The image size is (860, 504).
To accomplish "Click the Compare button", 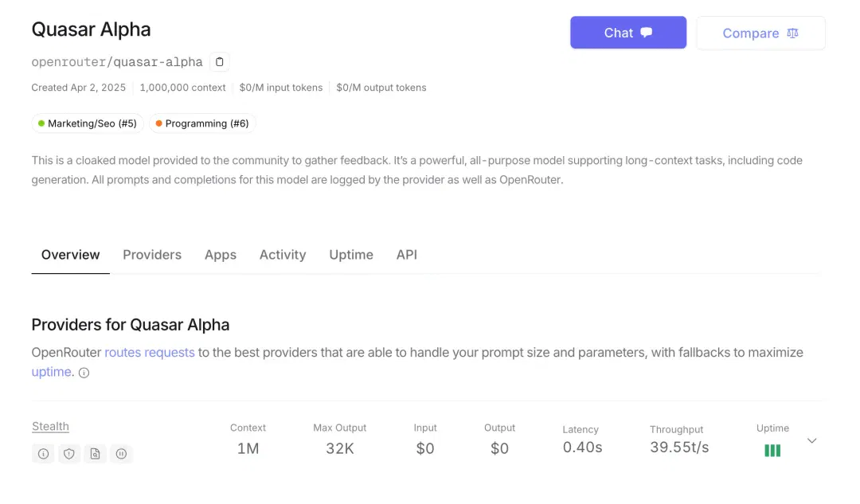I will click(x=760, y=33).
